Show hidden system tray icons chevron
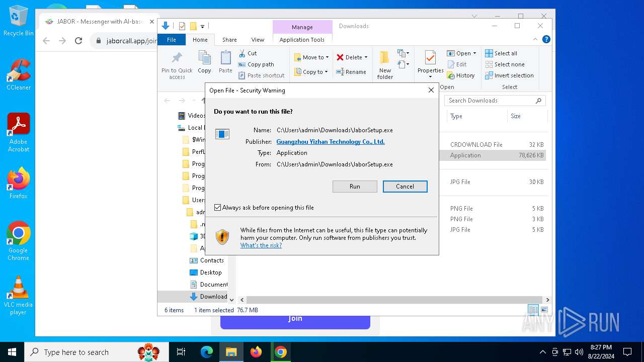This screenshot has height=362, width=644. point(542,352)
